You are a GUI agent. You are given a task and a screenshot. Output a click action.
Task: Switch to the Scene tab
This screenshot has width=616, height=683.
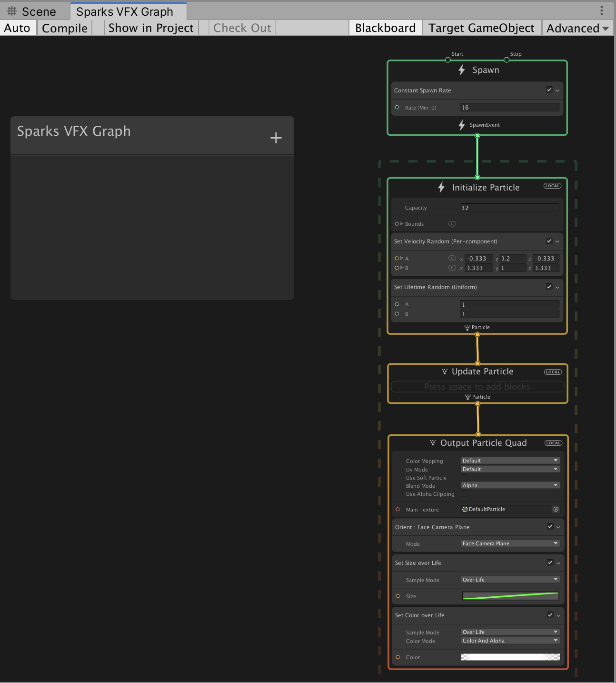(x=32, y=11)
